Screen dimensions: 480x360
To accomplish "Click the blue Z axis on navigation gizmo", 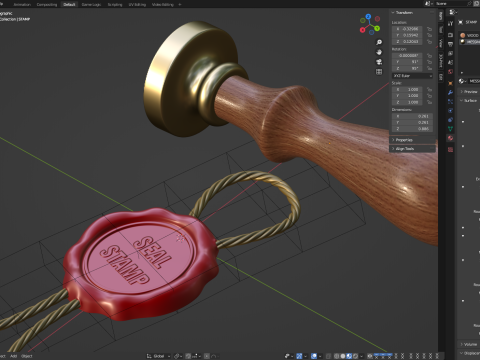I will coord(368,16).
